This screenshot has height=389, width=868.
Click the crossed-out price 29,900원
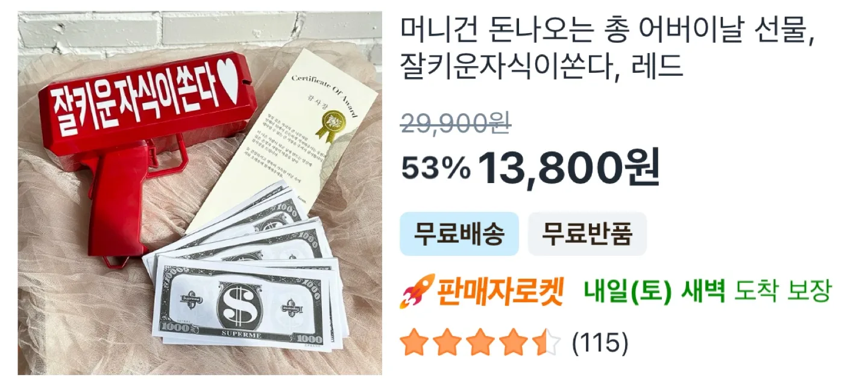[456, 123]
